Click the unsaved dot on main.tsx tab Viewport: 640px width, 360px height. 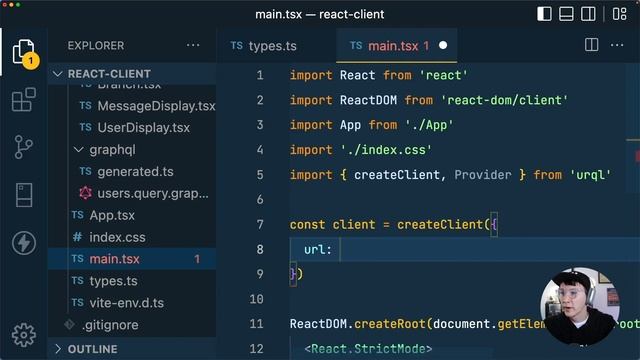(443, 45)
